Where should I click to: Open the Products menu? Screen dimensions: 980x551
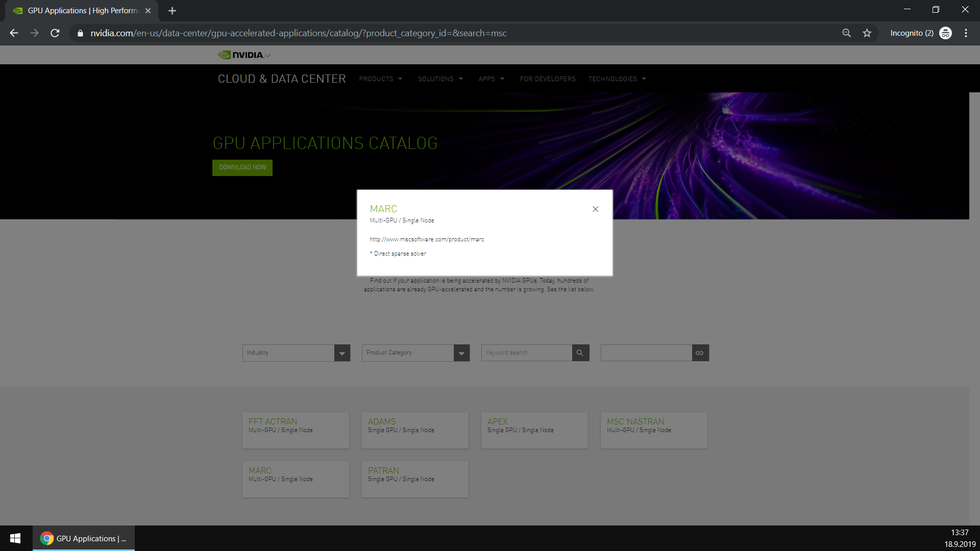(380, 79)
